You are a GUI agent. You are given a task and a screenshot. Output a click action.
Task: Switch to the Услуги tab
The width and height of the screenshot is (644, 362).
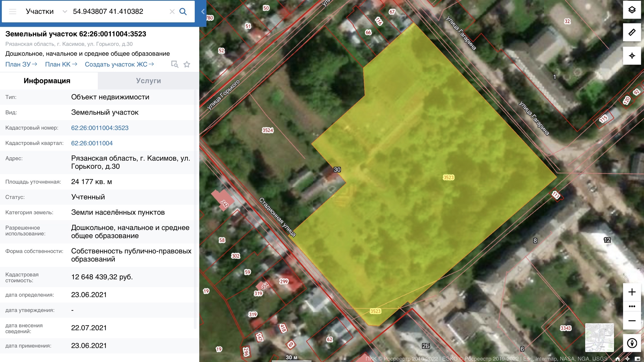(148, 81)
